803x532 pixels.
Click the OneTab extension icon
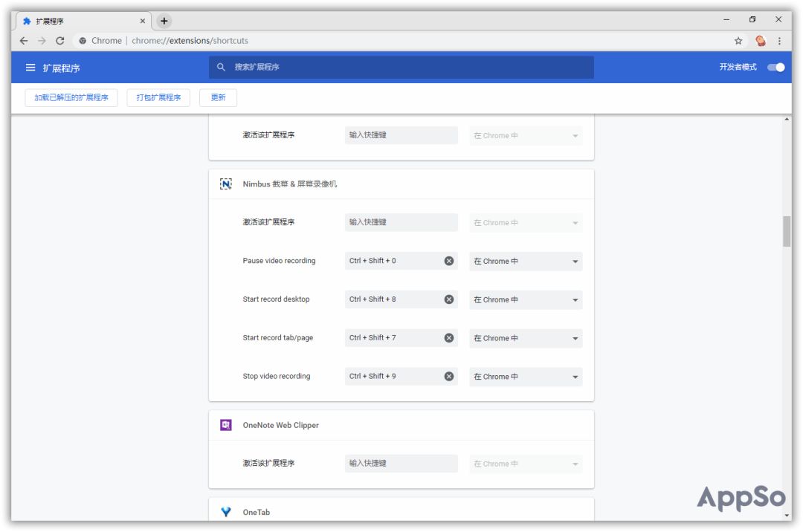(226, 512)
